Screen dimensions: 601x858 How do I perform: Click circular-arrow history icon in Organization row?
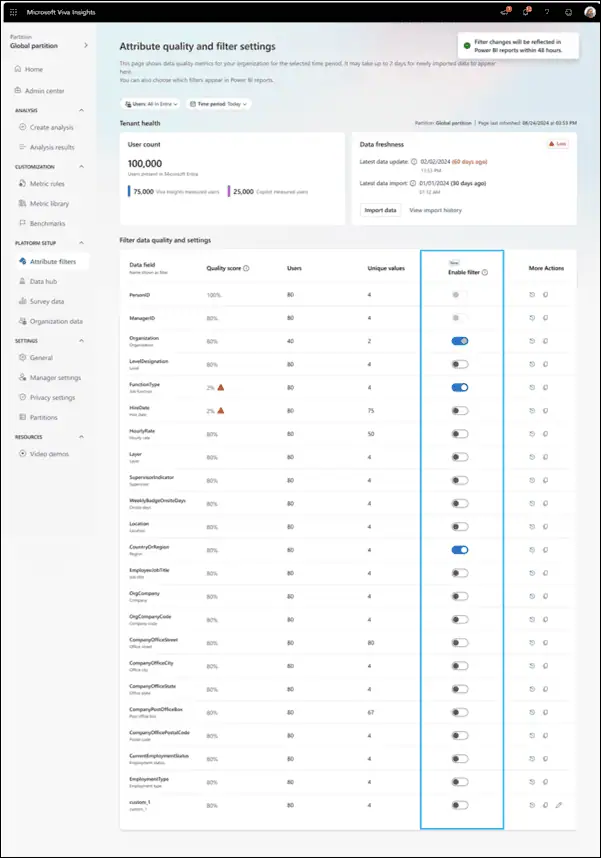(x=532, y=341)
